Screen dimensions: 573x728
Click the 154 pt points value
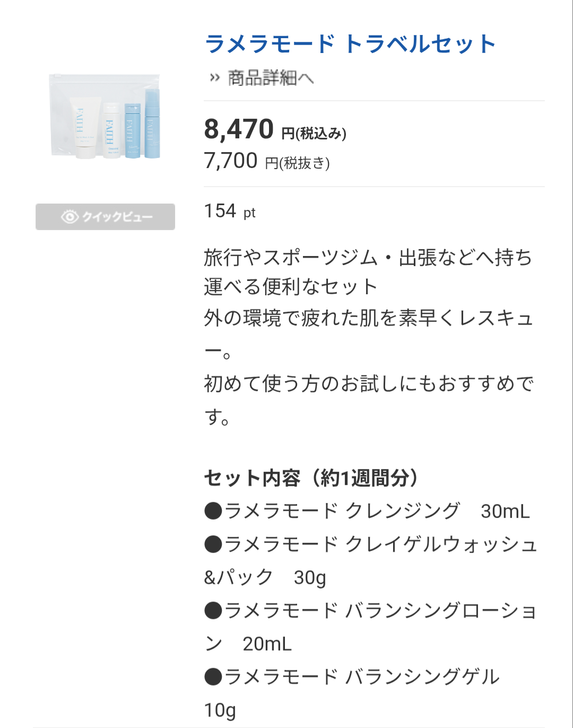[x=230, y=212]
